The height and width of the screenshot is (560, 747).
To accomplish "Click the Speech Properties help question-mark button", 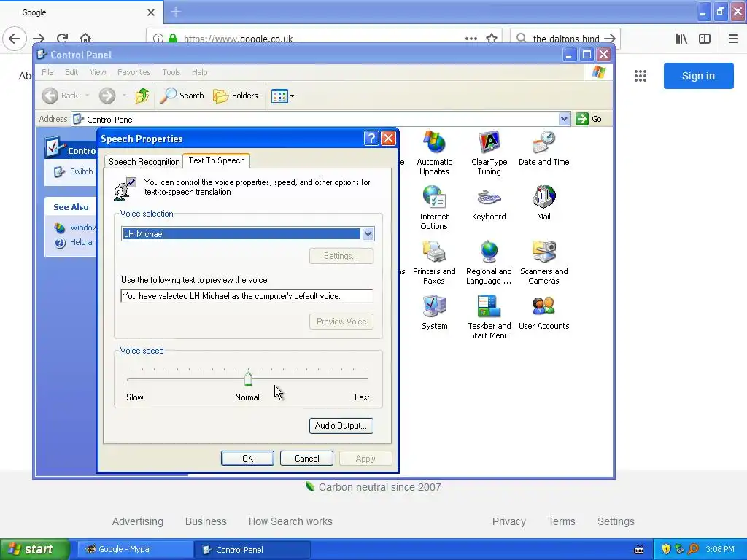I will pyautogui.click(x=371, y=139).
